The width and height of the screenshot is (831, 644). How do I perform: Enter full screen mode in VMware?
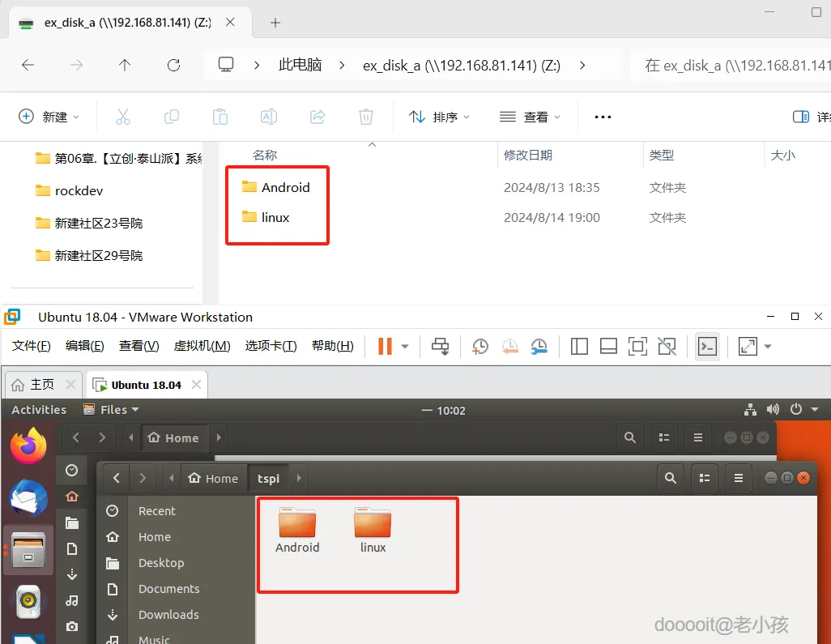click(x=637, y=346)
